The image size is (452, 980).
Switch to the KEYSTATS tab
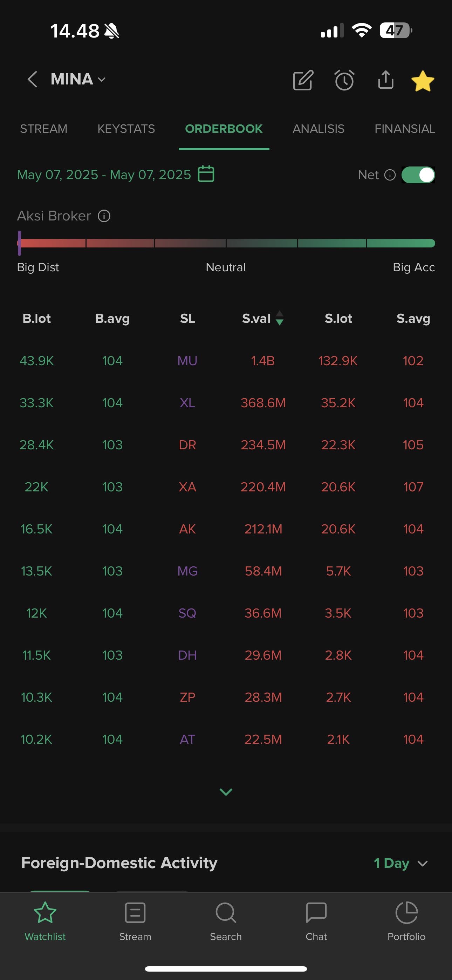pos(126,129)
